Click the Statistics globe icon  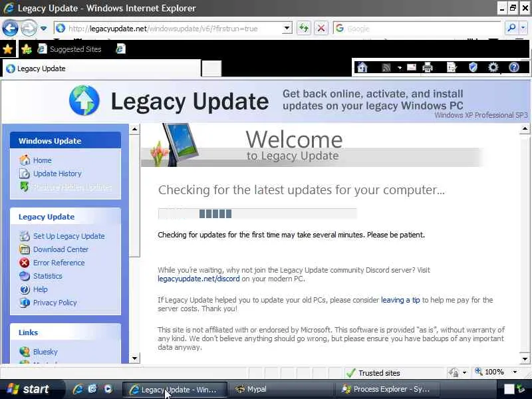click(25, 276)
